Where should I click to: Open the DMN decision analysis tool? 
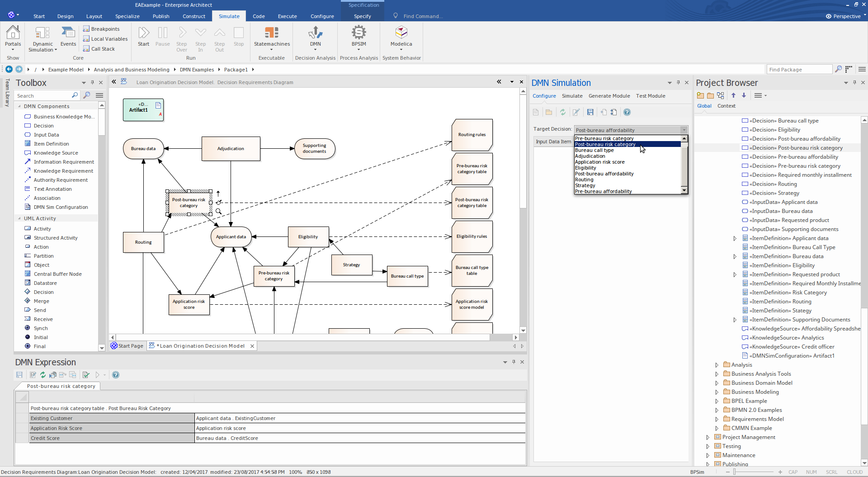click(x=315, y=36)
